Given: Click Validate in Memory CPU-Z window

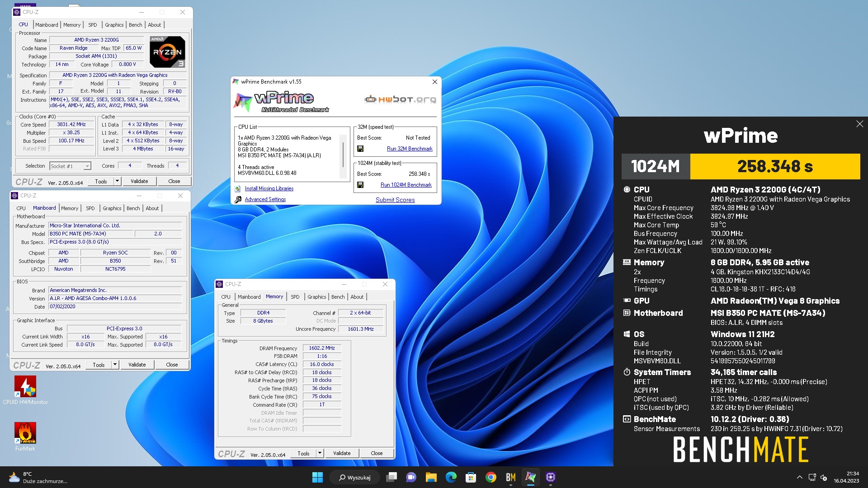Looking at the screenshot, I should tap(342, 453).
